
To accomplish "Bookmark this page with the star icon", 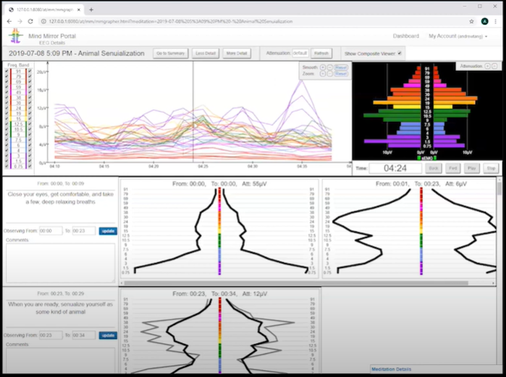I will click(x=471, y=21).
